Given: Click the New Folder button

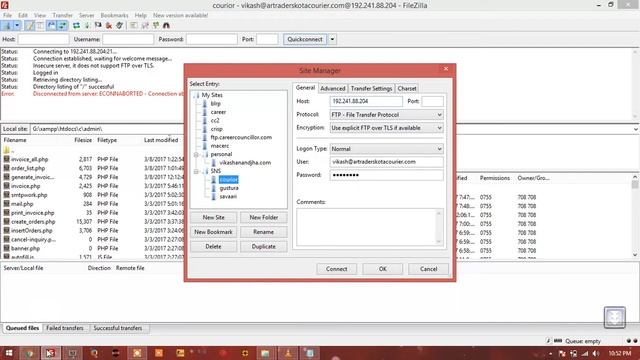Looking at the screenshot, I should 264,218.
